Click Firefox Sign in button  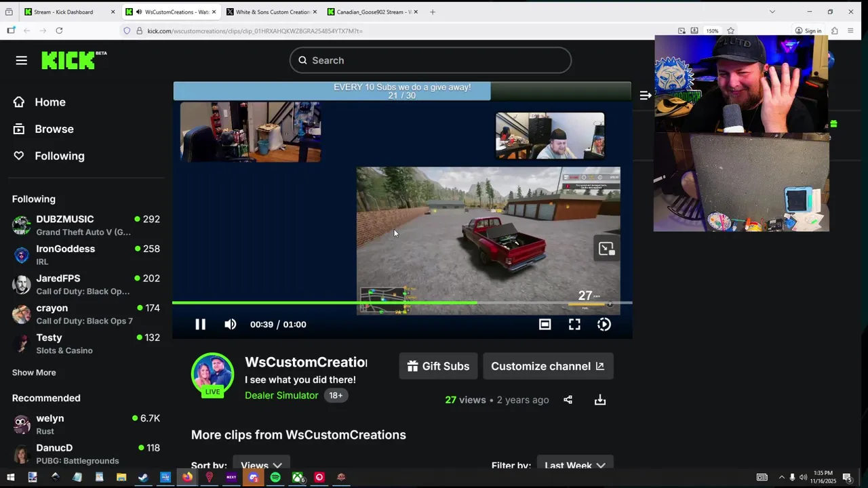coord(808,30)
